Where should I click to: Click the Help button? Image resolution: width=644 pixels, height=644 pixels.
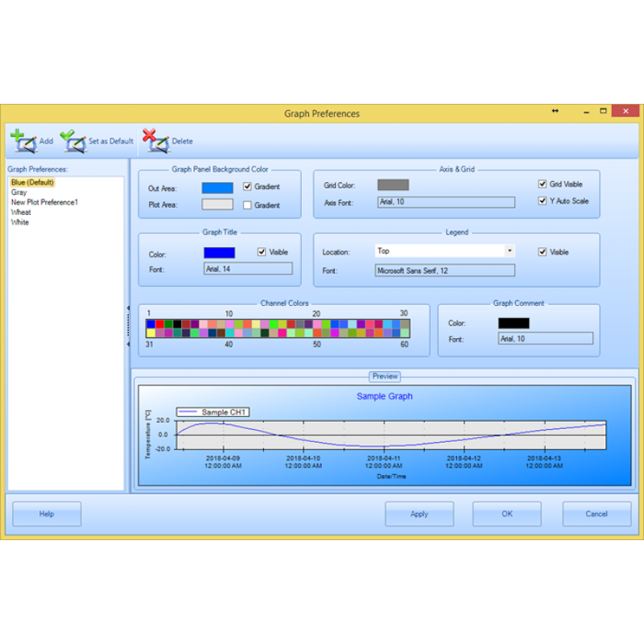(47, 514)
